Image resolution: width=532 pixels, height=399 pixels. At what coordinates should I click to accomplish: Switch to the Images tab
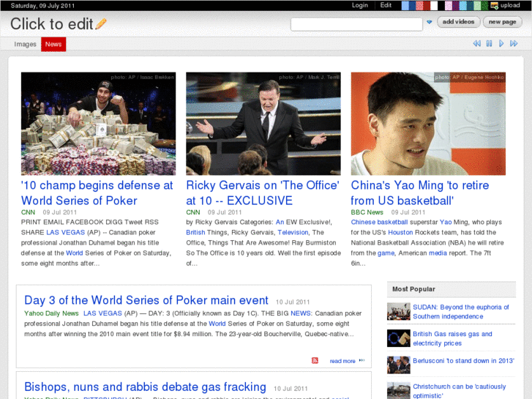26,45
